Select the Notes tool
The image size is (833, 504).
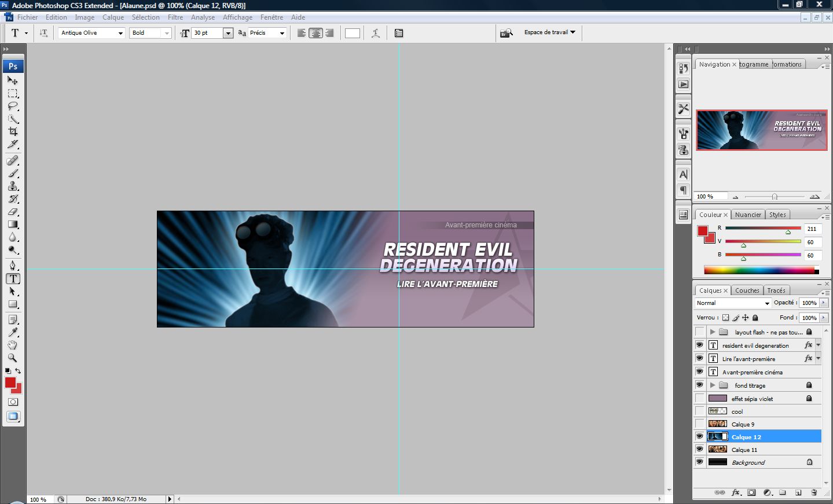coord(13,319)
